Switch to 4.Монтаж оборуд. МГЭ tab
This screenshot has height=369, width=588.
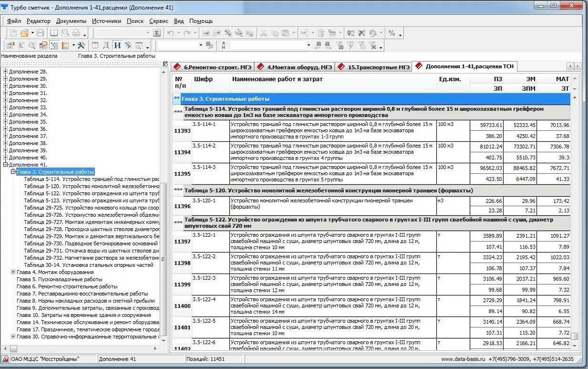click(x=295, y=67)
